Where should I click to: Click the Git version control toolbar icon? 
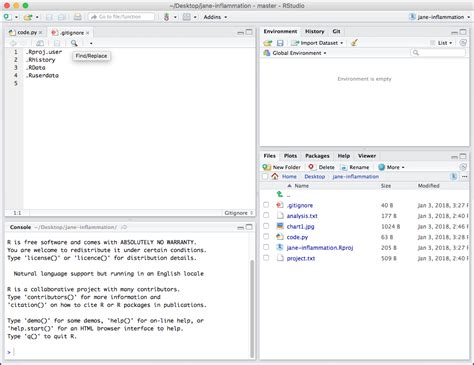[x=166, y=17]
